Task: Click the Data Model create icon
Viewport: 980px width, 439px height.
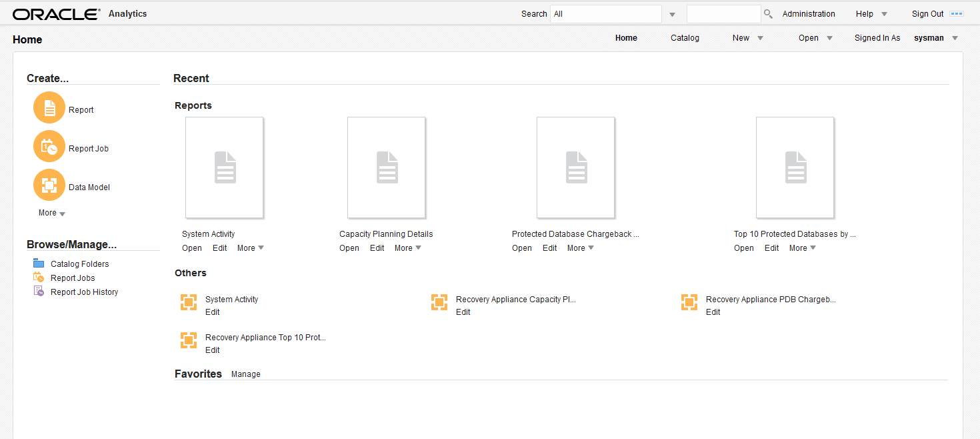Action: [x=49, y=185]
